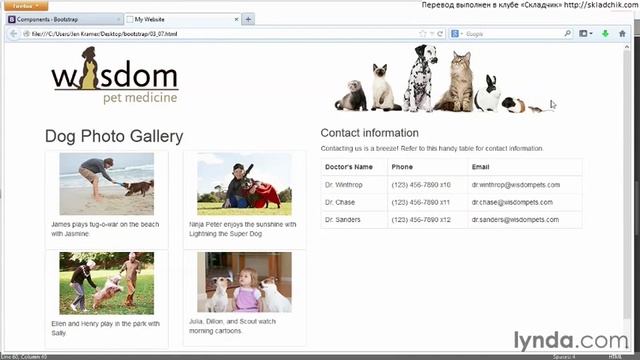Image resolution: width=640 pixels, height=360 pixels.
Task: Go to the home page icon
Action: pos(622,34)
